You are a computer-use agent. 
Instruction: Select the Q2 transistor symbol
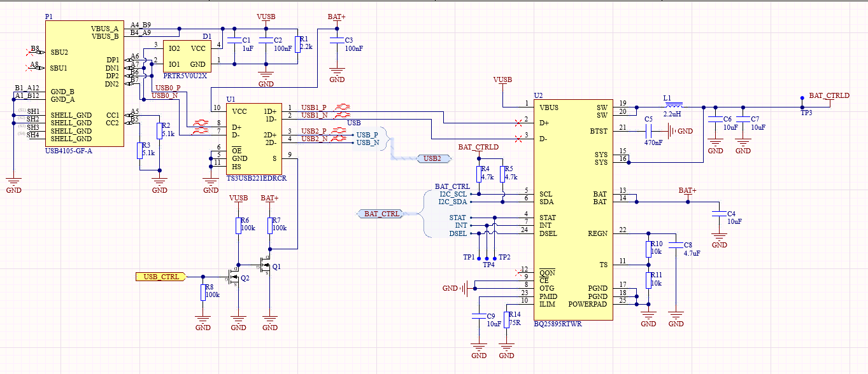click(234, 278)
